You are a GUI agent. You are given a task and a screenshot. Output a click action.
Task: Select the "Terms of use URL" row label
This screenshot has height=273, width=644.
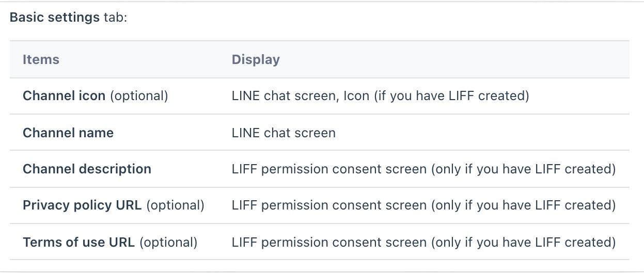(78, 242)
